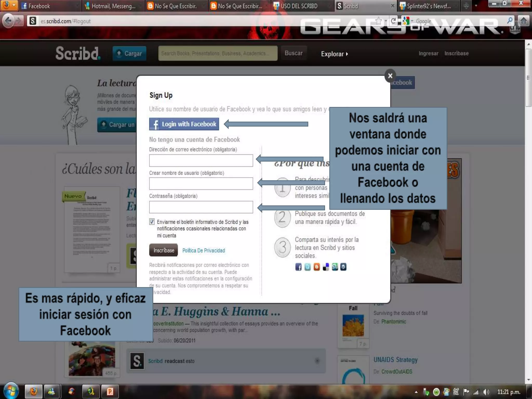Bookmark page with the star icon
Image resolution: width=532 pixels, height=399 pixels.
[x=378, y=21]
